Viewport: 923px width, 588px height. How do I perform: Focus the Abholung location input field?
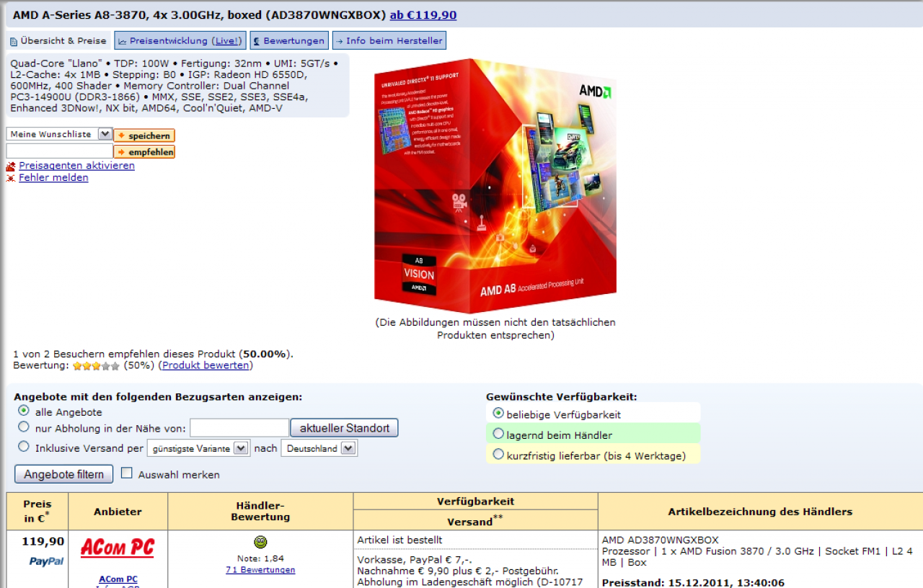(x=239, y=428)
